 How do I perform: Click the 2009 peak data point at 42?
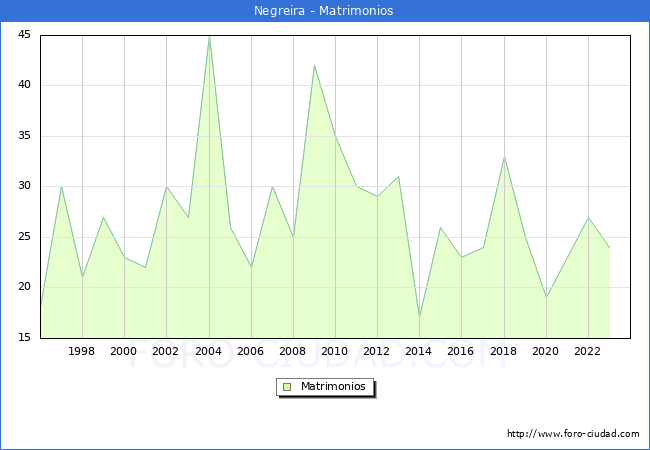click(x=314, y=65)
